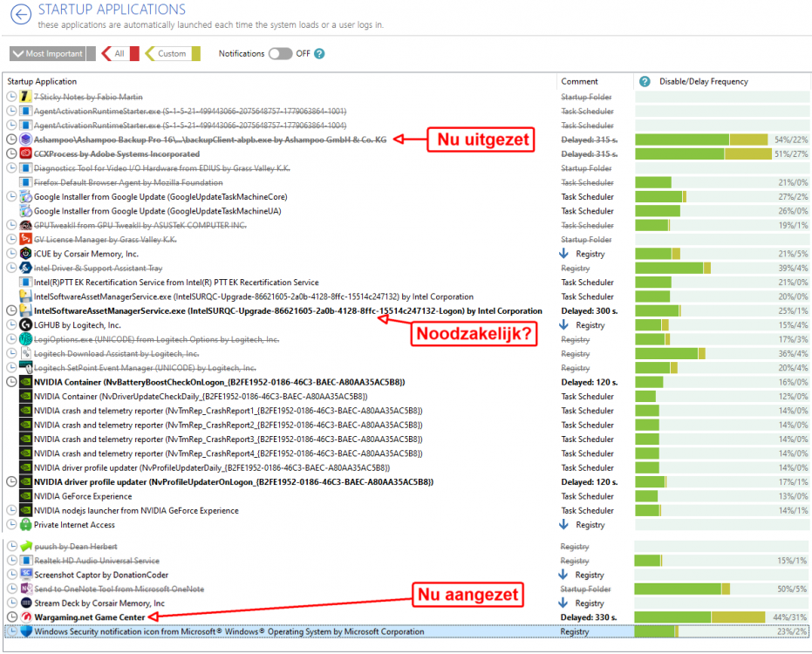Select NvTmRep_CrashReport3 entry
Screen dimensions: 812x654
tap(228, 439)
